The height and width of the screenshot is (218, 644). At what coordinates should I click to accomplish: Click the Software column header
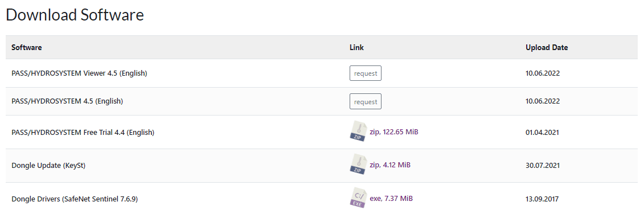[27, 47]
